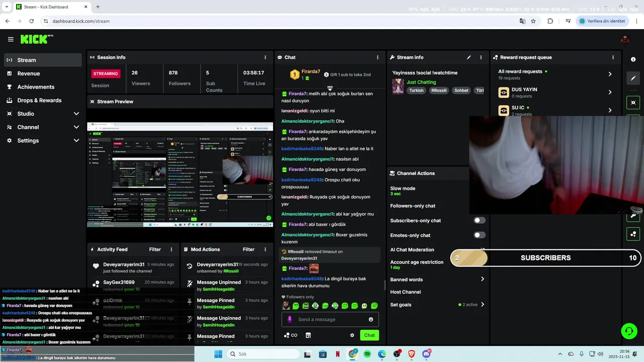Open the hamburger sidebar menu
The width and height of the screenshot is (644, 362).
click(11, 39)
